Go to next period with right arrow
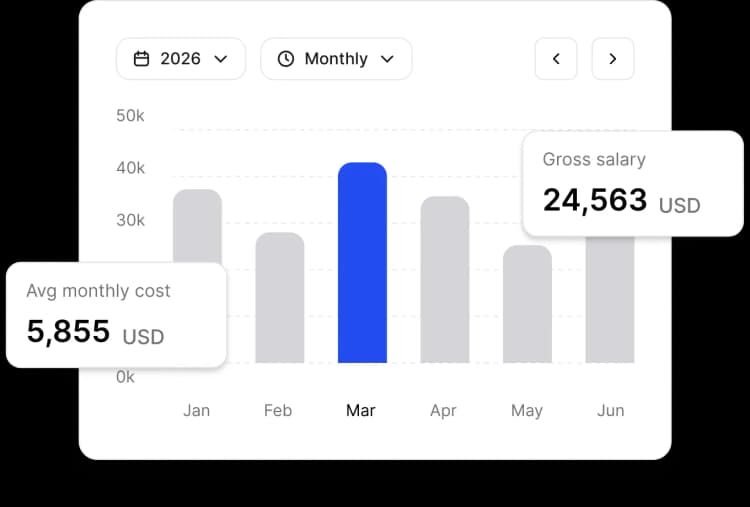Image resolution: width=750 pixels, height=507 pixels. tap(613, 59)
